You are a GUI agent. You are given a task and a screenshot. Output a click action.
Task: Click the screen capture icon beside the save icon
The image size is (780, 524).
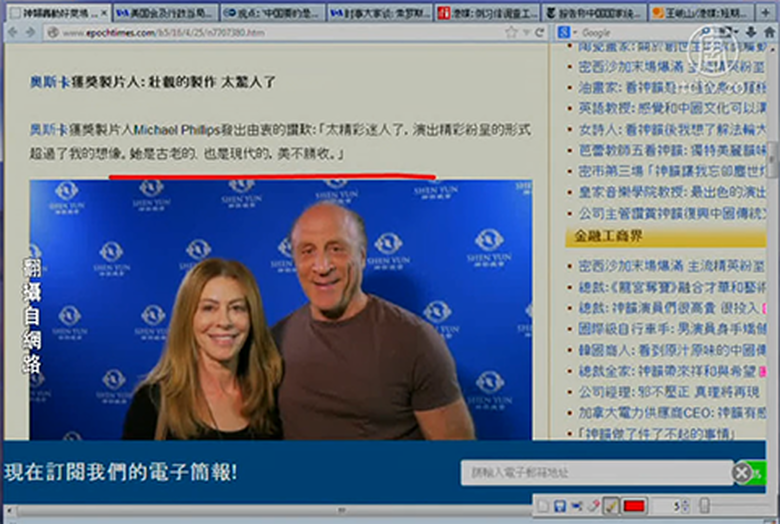point(577,507)
